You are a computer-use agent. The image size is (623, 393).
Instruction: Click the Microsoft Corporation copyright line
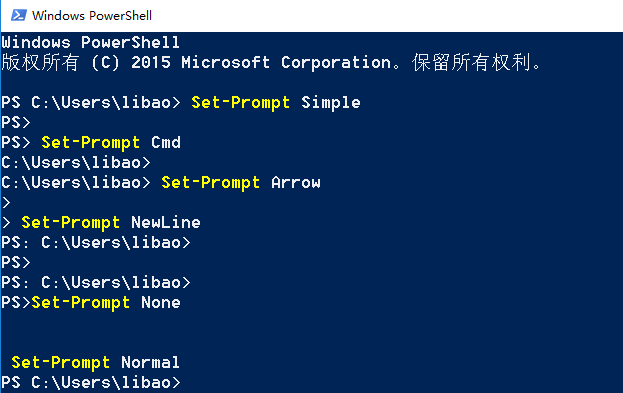(271, 62)
